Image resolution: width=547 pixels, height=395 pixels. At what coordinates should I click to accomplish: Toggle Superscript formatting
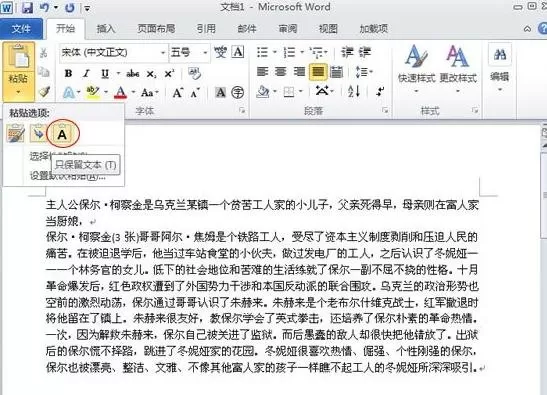tap(169, 74)
